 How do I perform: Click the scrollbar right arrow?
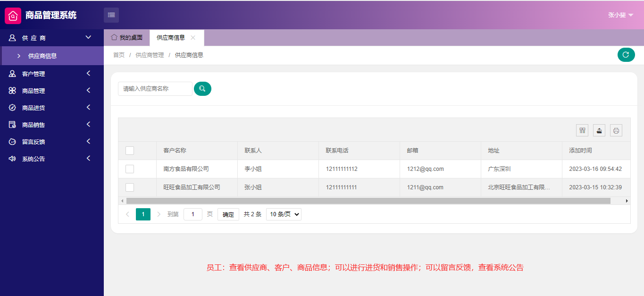click(x=627, y=201)
